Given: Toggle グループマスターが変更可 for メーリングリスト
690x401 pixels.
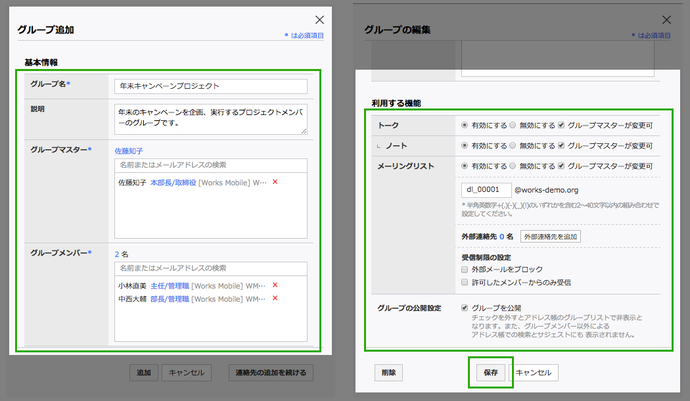Looking at the screenshot, I should coord(561,166).
